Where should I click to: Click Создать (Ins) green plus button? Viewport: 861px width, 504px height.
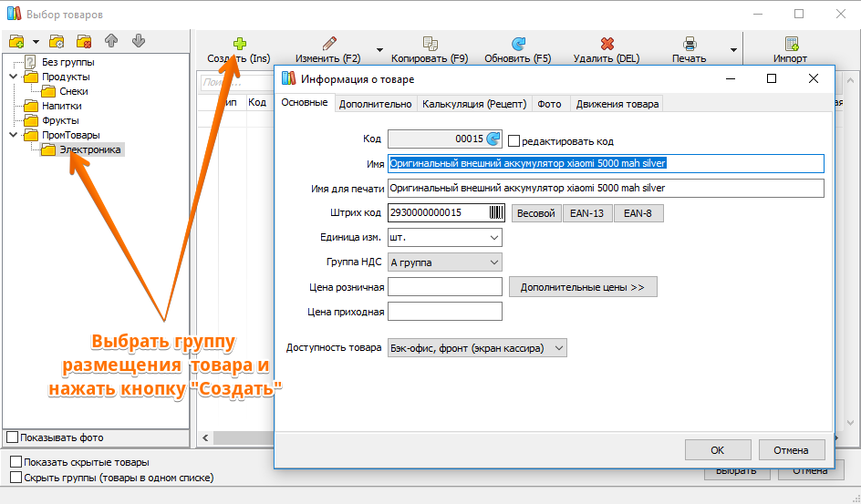click(239, 50)
